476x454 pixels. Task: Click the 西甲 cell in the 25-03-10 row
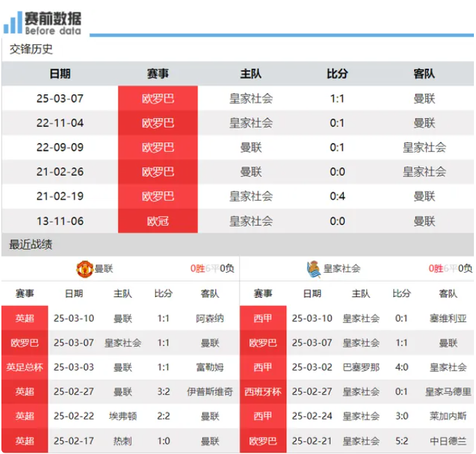[263, 319]
